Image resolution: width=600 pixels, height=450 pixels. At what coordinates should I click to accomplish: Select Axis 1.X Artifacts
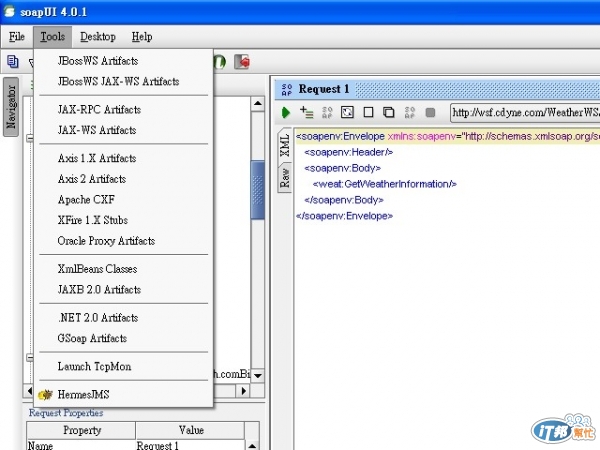point(124,158)
